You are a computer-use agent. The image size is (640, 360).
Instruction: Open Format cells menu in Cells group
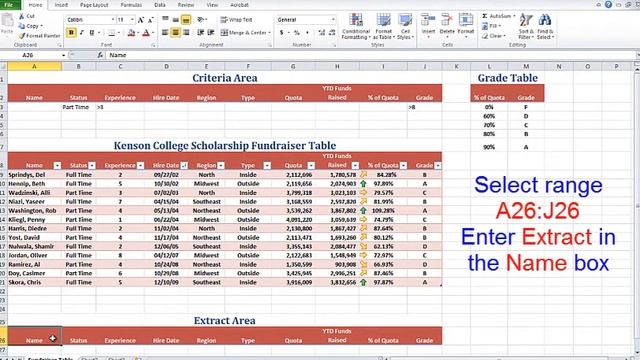[465, 26]
